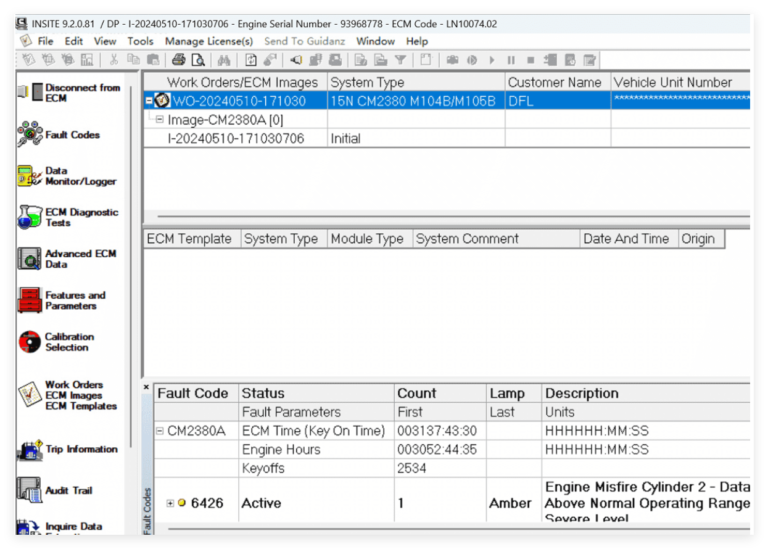768x549 pixels.
Task: Click the Paste clipboard toolbar icon
Action: (x=153, y=60)
